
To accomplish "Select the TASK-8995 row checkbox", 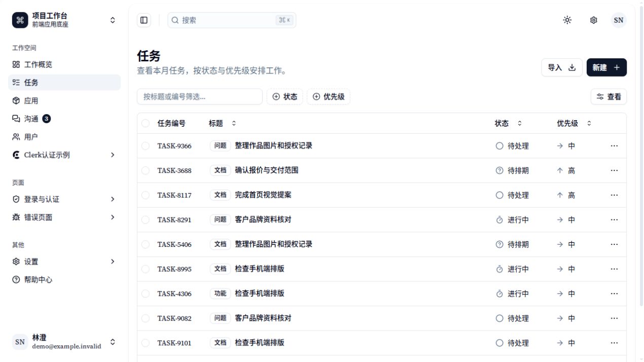I will pyautogui.click(x=146, y=269).
